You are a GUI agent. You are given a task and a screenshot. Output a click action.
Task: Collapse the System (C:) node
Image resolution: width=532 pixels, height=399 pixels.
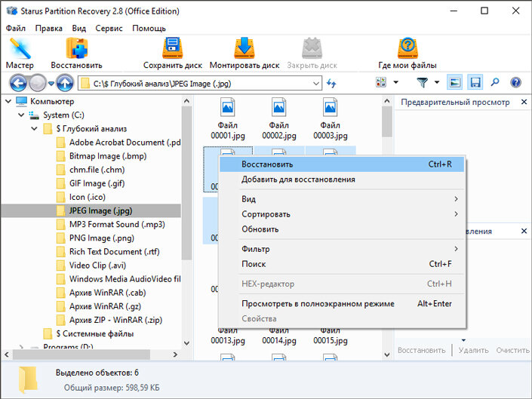[21, 115]
